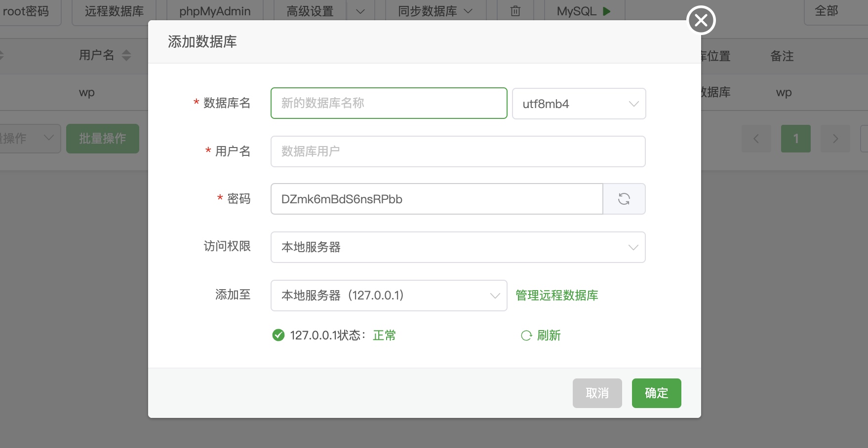Click the wp username cell

[87, 92]
